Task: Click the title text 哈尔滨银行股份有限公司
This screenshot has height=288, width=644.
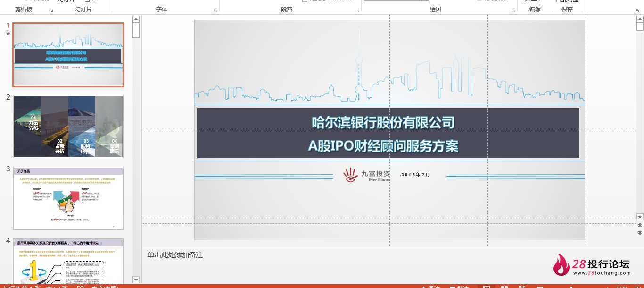Action: pyautogui.click(x=383, y=122)
